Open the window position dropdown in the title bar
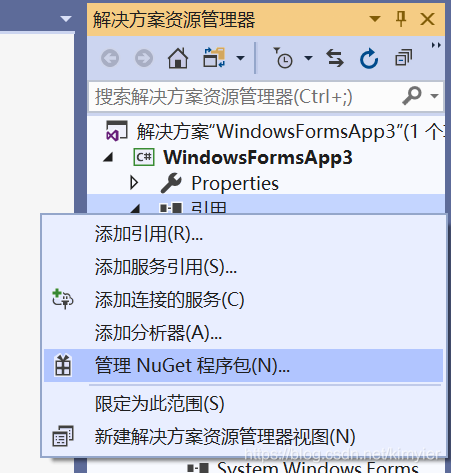The height and width of the screenshot is (473, 451). point(375,19)
